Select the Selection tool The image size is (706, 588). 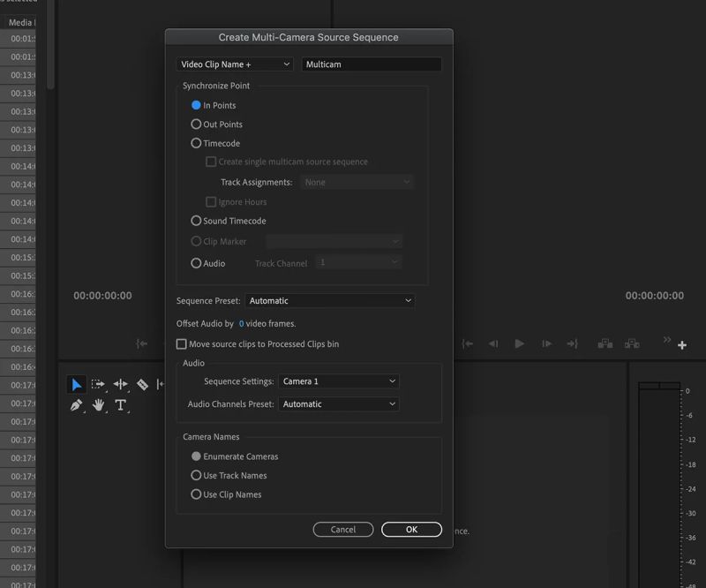pos(75,384)
